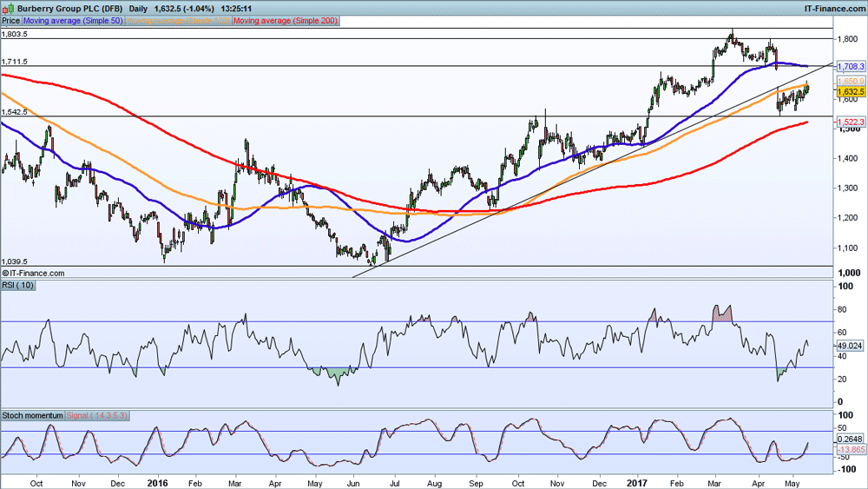Select Moving average (Simple 100) legend label
This screenshot has width=868, height=489.
179,21
